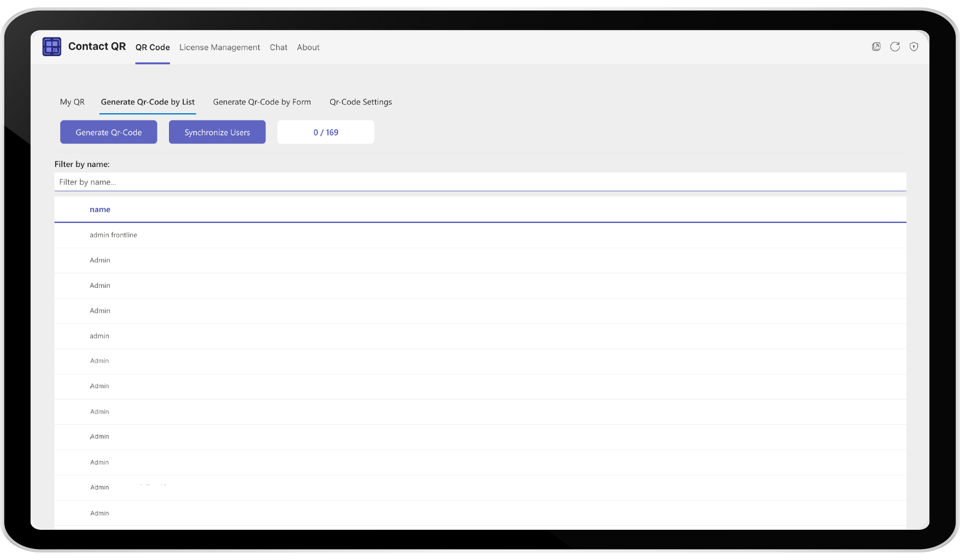Image resolution: width=960 pixels, height=560 pixels.
Task: Switch to the License Management tab
Action: (x=219, y=47)
